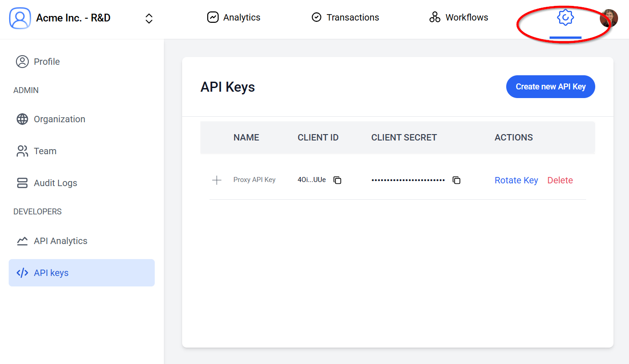Copy the hidden Client Secret
The height and width of the screenshot is (364, 629).
pyautogui.click(x=456, y=180)
